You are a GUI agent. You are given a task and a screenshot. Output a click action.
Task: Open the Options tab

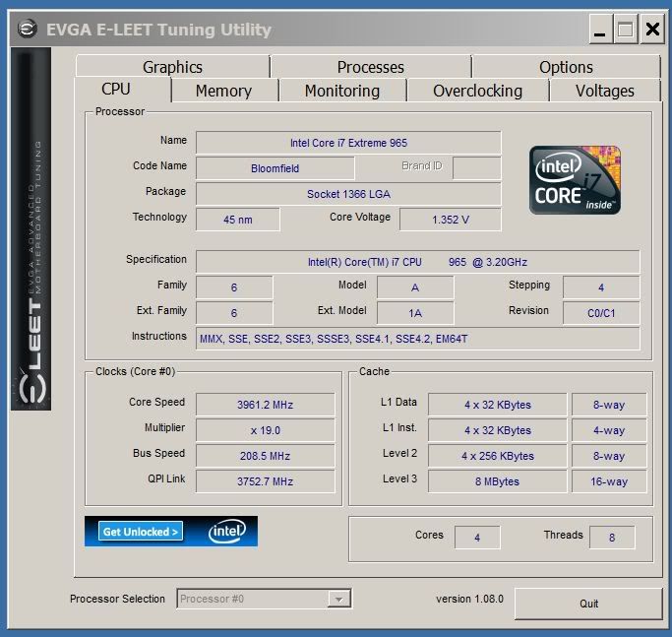coord(566,67)
